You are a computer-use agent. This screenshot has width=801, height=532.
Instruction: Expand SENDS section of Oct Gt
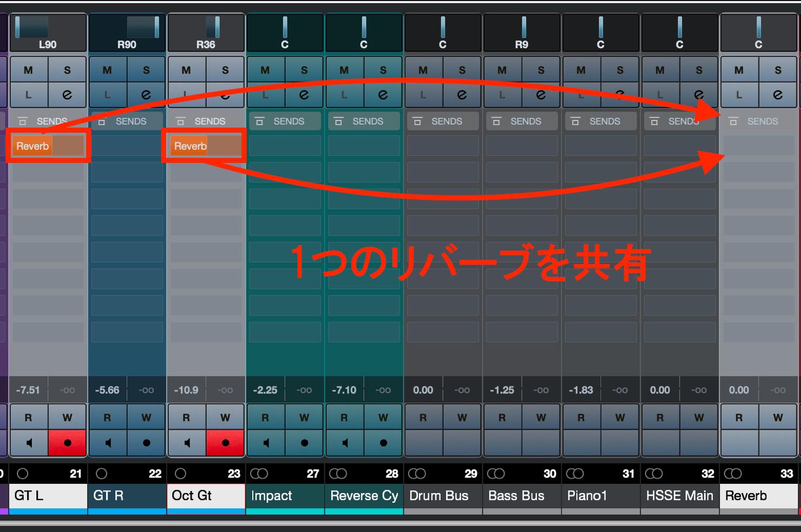(206, 121)
